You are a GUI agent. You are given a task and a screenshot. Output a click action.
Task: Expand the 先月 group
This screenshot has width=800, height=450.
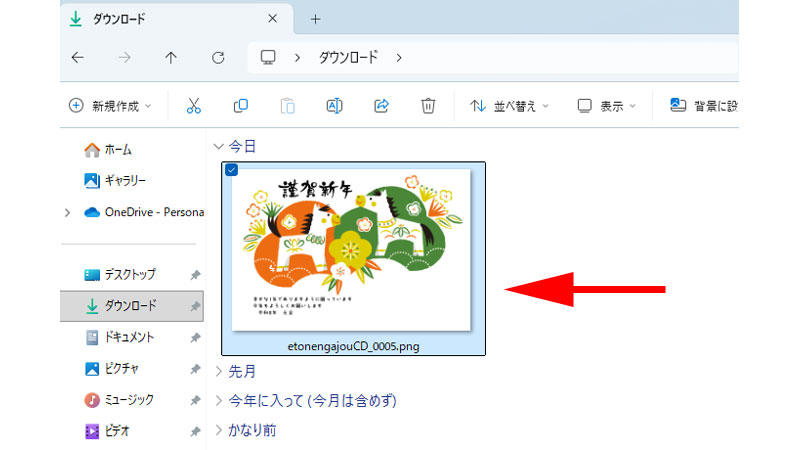(219, 372)
